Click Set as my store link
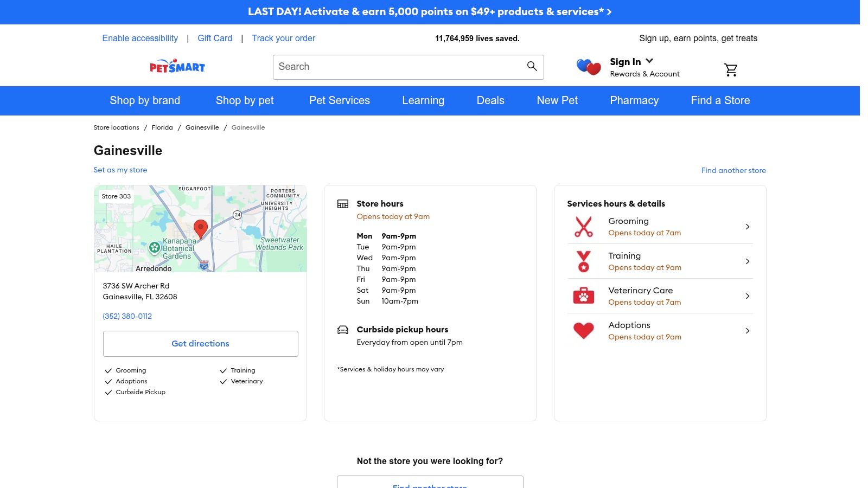This screenshot has height=488, width=868. [x=120, y=170]
